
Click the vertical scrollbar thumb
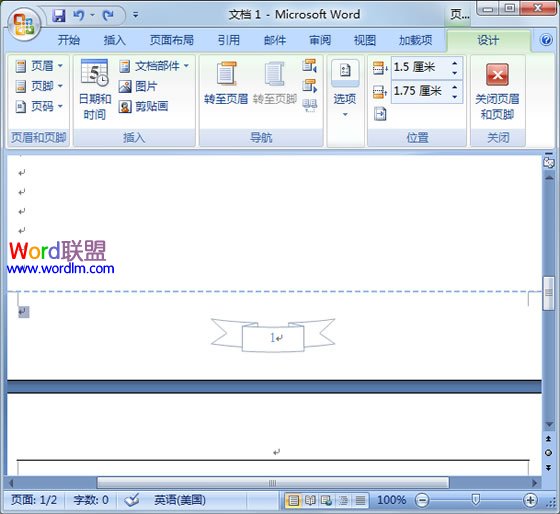click(549, 293)
